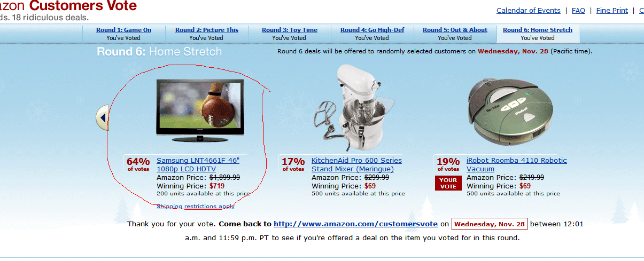Go to Round 5: Out & About tab
Viewport: 644px width, 261px height.
pyautogui.click(x=455, y=30)
